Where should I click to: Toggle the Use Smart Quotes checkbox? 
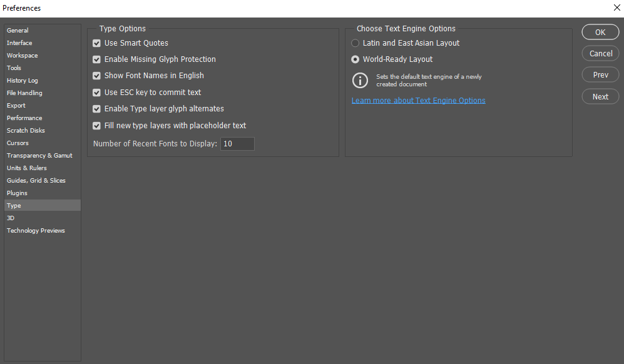point(97,43)
